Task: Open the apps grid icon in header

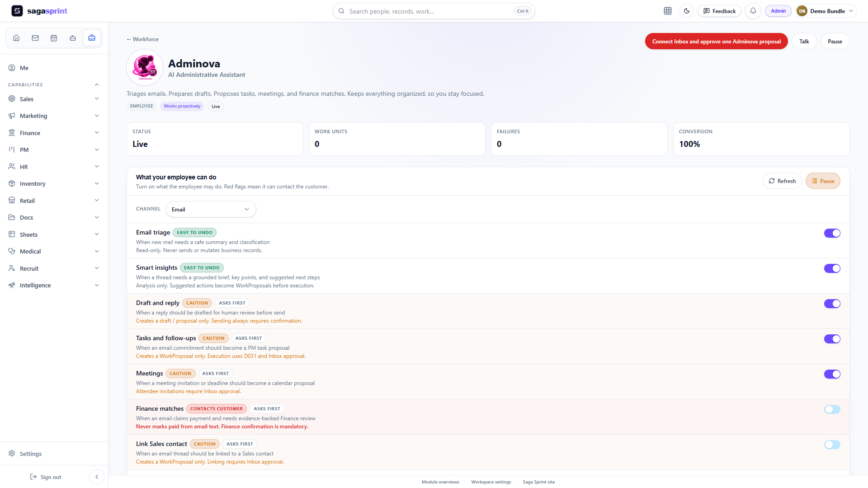Action: point(668,11)
